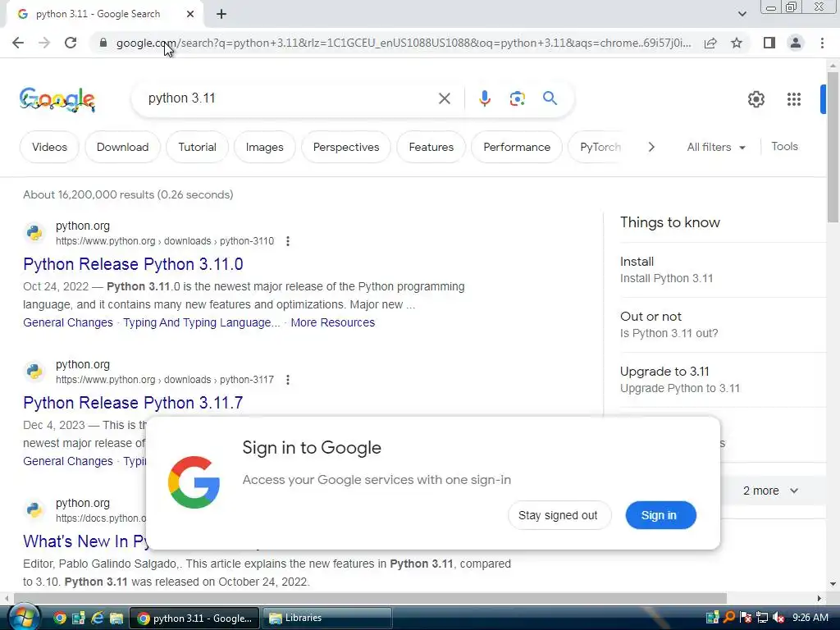Open the search tabs chevron in the title bar

click(742, 14)
